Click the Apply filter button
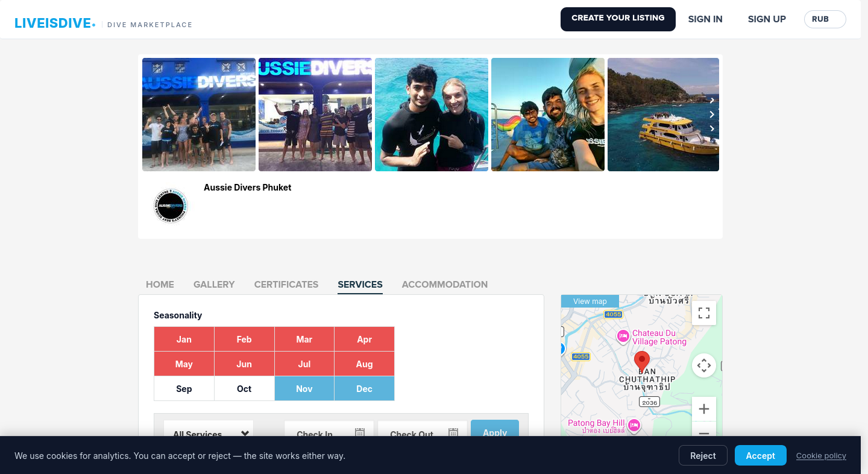The height and width of the screenshot is (474, 868). [x=495, y=429]
